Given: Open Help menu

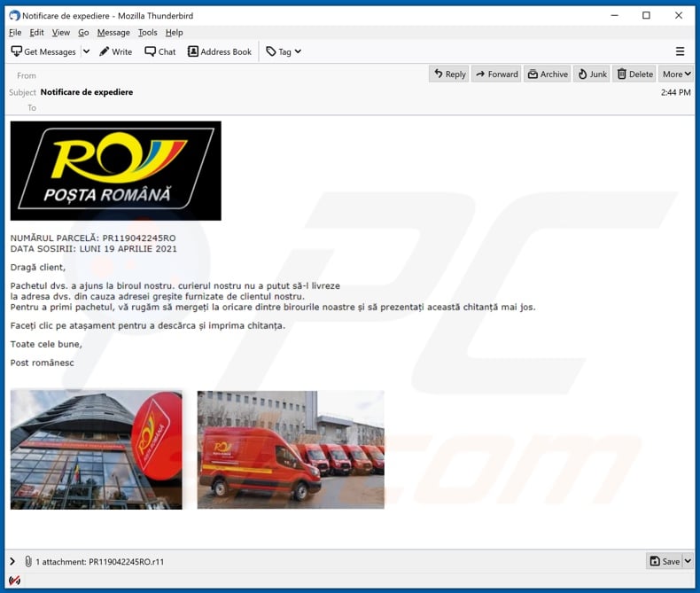Looking at the screenshot, I should pyautogui.click(x=174, y=33).
